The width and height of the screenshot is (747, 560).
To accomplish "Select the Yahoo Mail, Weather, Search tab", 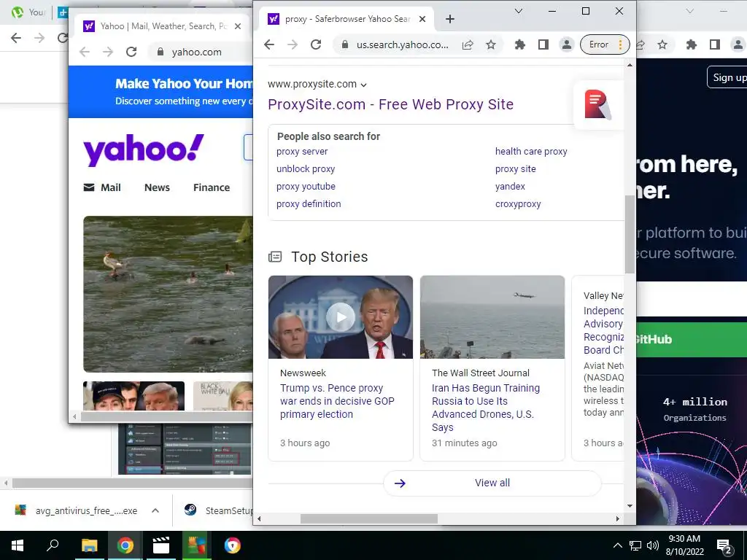I will coord(162,26).
